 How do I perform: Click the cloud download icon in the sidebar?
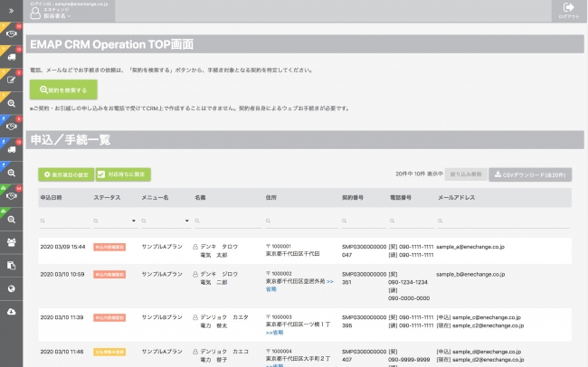point(11,313)
